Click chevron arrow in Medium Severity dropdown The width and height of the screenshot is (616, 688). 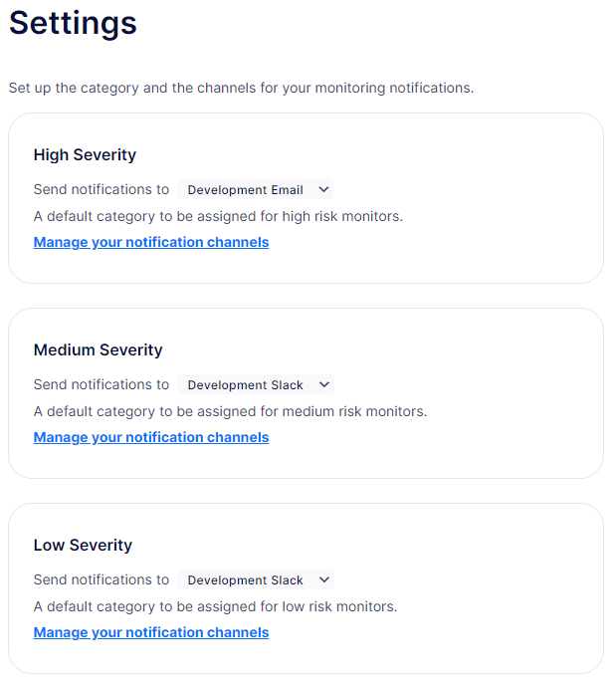tap(323, 385)
